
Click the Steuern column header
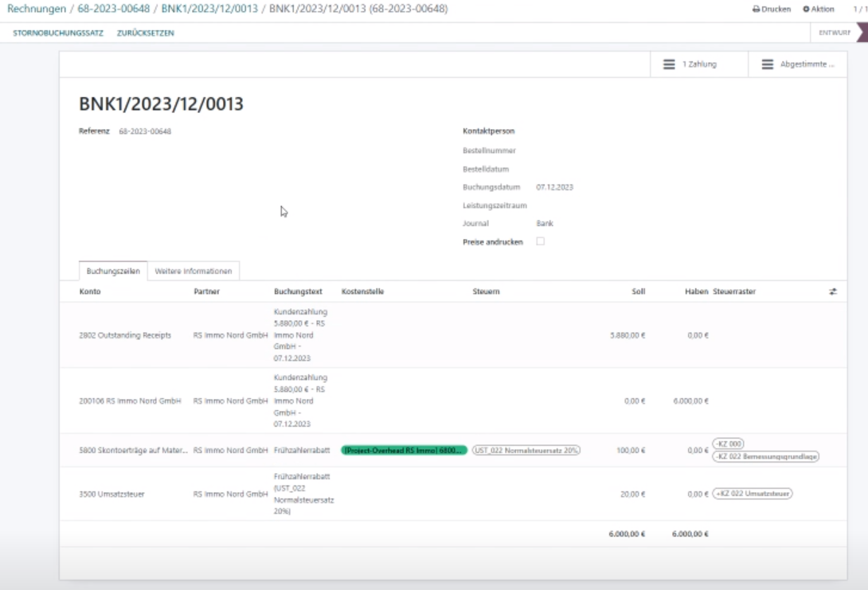click(486, 291)
